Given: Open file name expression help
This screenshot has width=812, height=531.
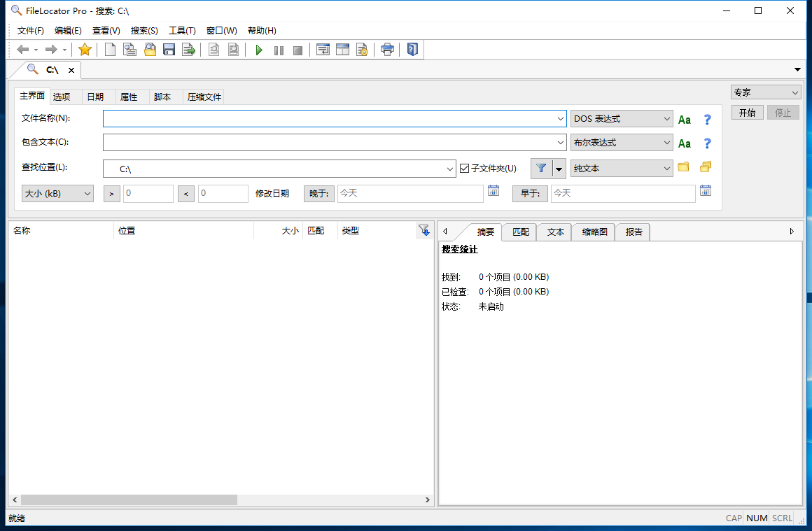Looking at the screenshot, I should [708, 120].
